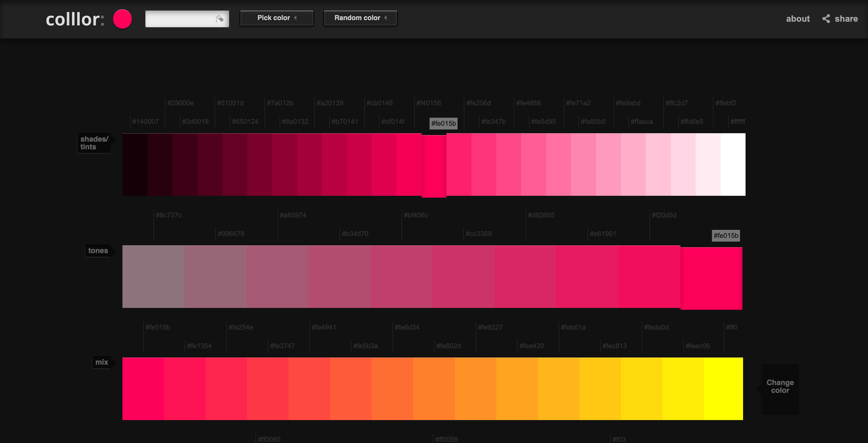Focus the color code input field

coord(187,19)
